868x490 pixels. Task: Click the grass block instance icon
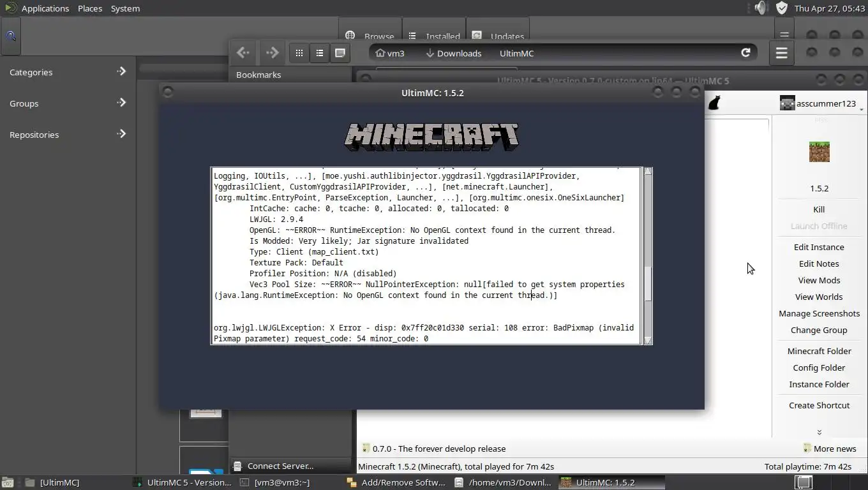coord(819,152)
